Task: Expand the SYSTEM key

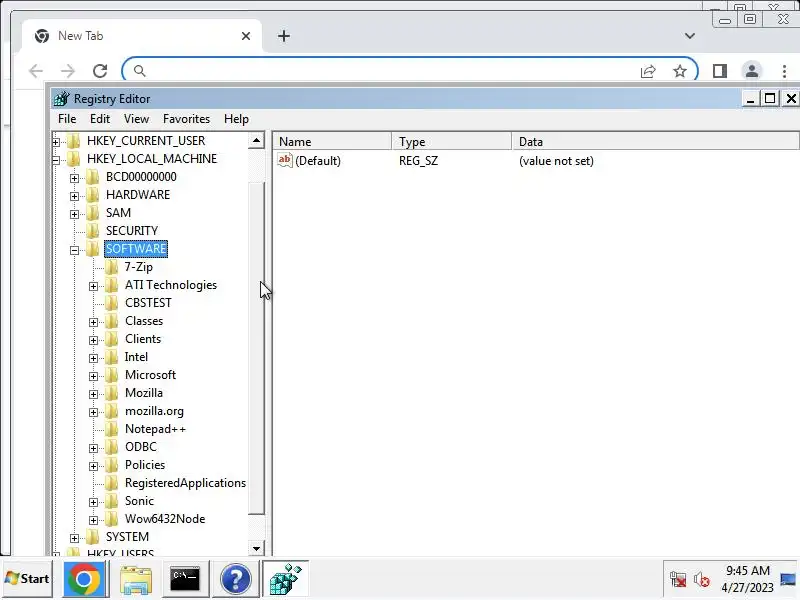Action: point(74,538)
